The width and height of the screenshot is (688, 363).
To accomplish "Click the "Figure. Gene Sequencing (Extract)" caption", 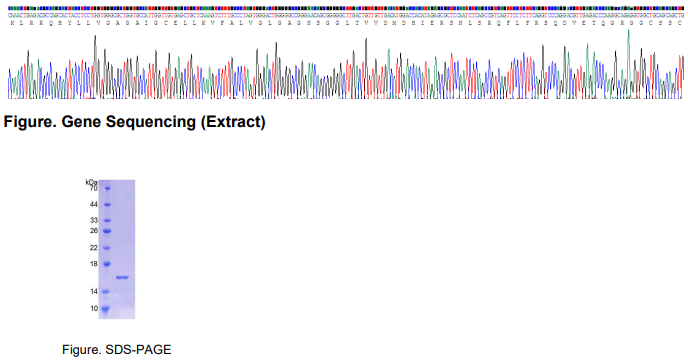I will (x=134, y=122).
